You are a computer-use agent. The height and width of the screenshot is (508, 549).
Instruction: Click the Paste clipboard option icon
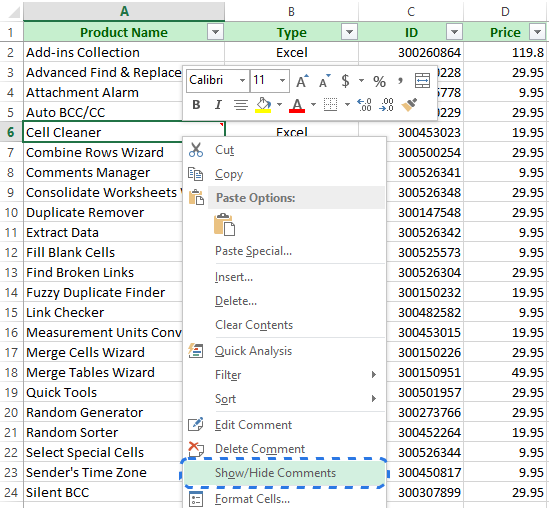click(x=224, y=224)
